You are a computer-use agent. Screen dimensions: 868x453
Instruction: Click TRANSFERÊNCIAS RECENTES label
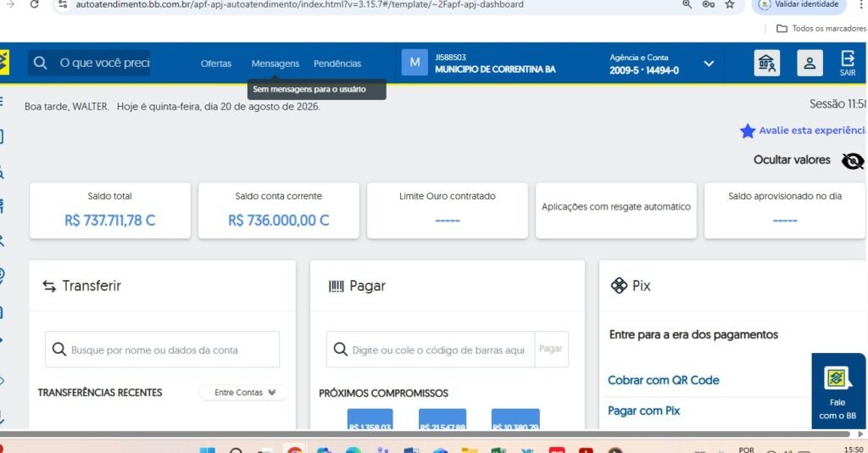tap(100, 392)
